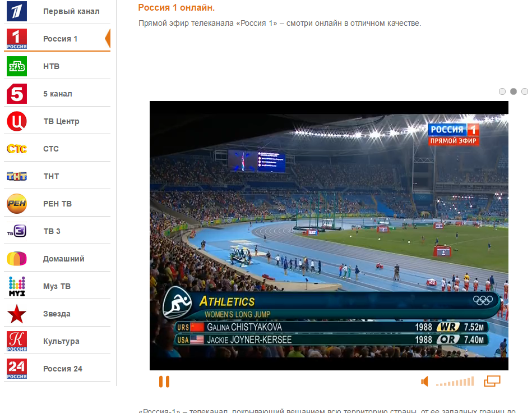Click the video player picture area

329,235
